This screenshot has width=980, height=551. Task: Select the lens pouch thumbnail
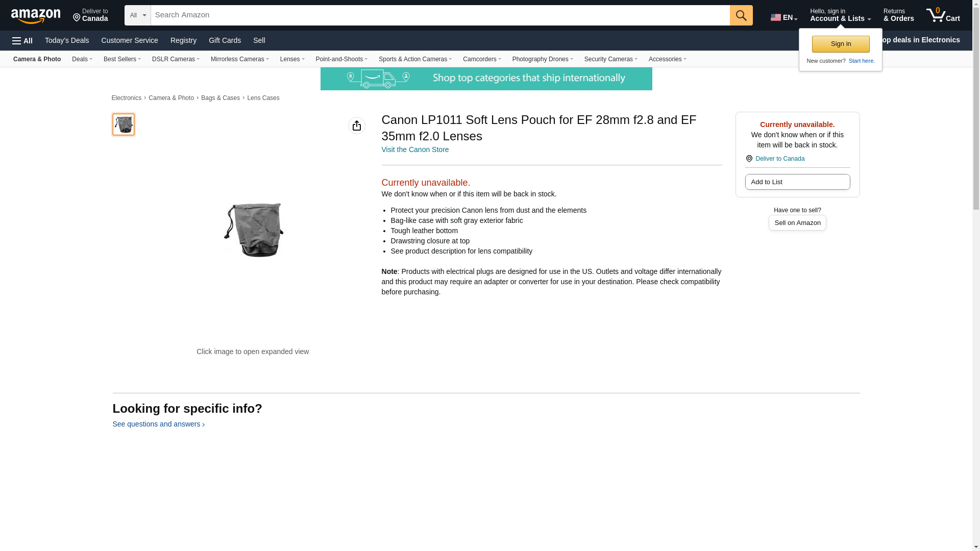[124, 124]
